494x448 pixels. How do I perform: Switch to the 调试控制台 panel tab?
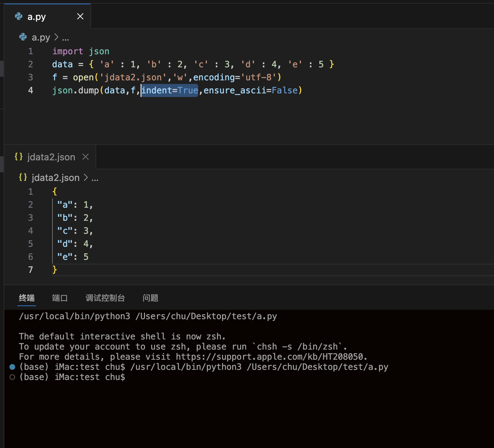click(105, 298)
